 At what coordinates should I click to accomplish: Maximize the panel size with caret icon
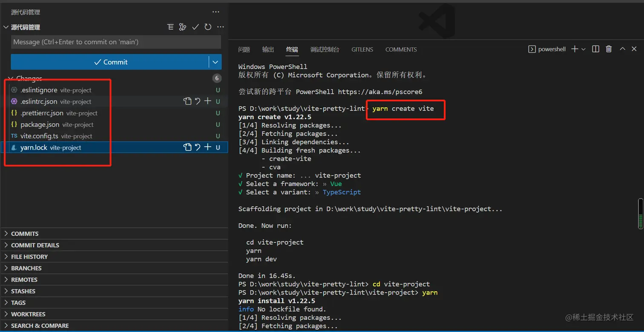[x=622, y=49]
